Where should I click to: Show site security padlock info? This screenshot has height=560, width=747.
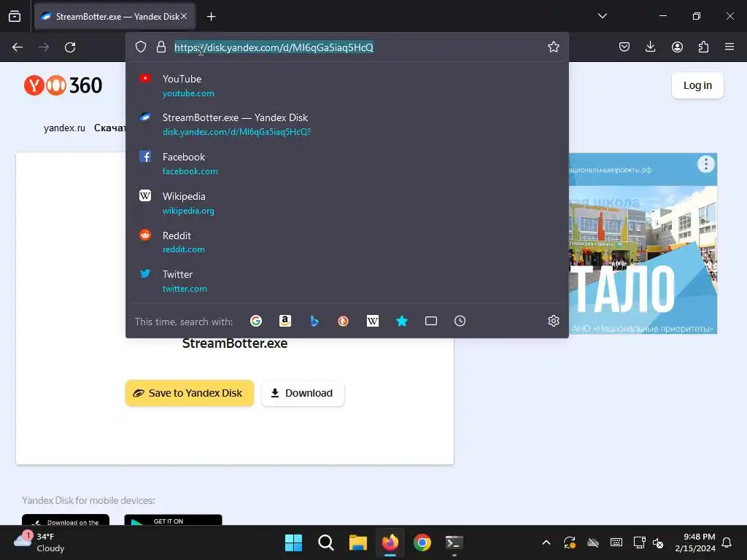pos(161,47)
